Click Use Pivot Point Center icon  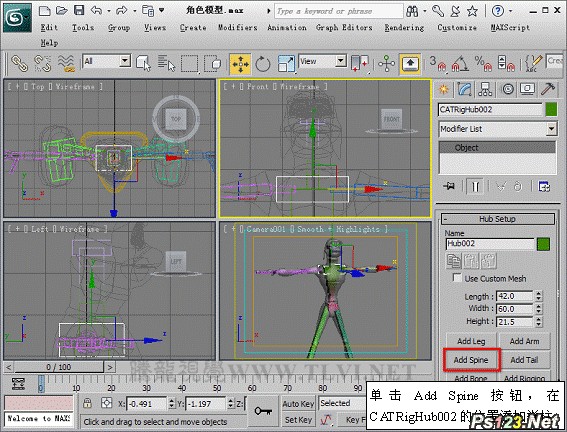coord(360,64)
